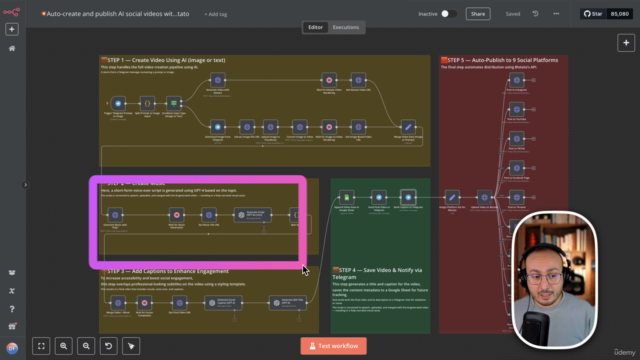Select the Wait for Blotato Video Rendering node
The height and width of the screenshot is (360, 640).
click(x=329, y=80)
